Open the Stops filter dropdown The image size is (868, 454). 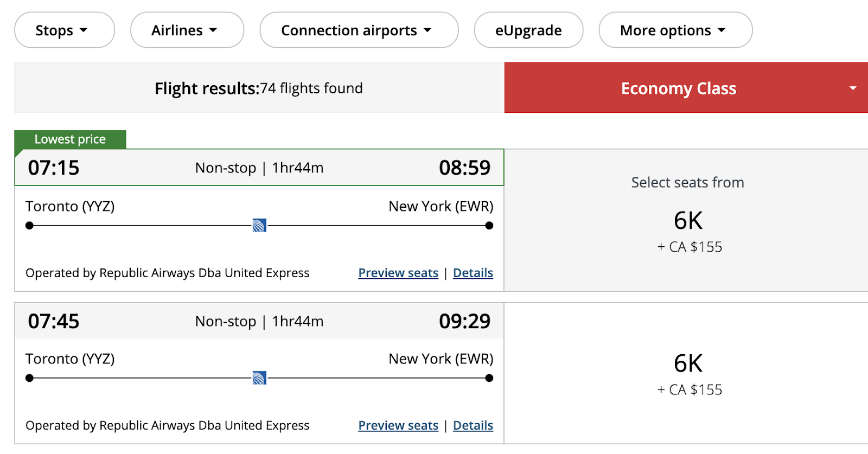(64, 30)
